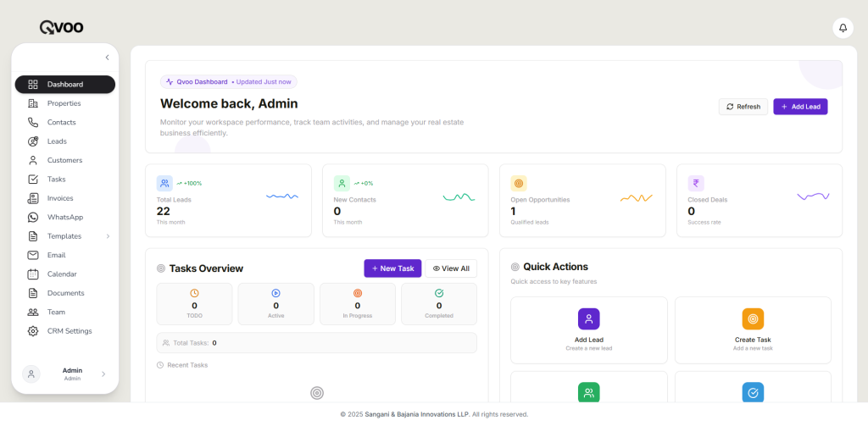Open the Total Leads stat card

pyautogui.click(x=228, y=200)
